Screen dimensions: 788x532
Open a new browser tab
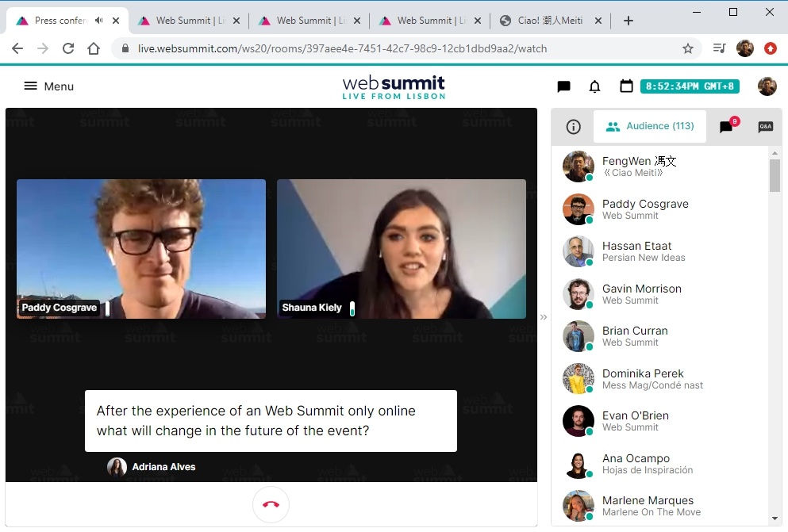click(x=628, y=21)
